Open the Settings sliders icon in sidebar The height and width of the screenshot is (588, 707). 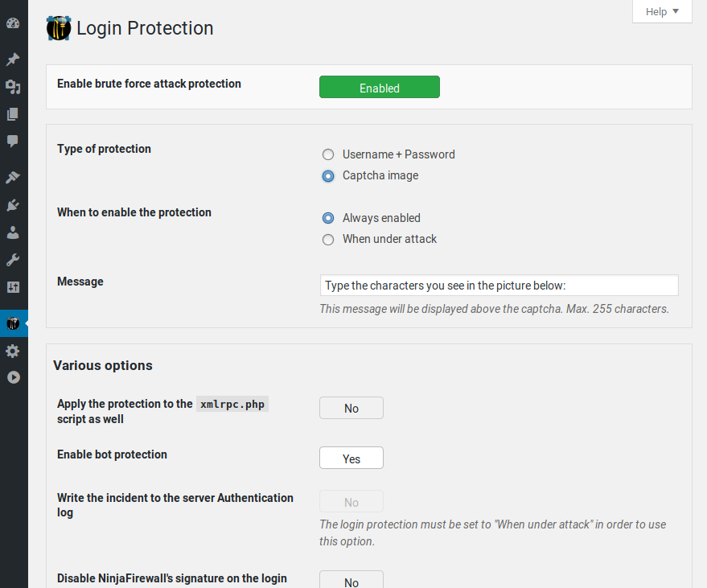click(x=13, y=287)
